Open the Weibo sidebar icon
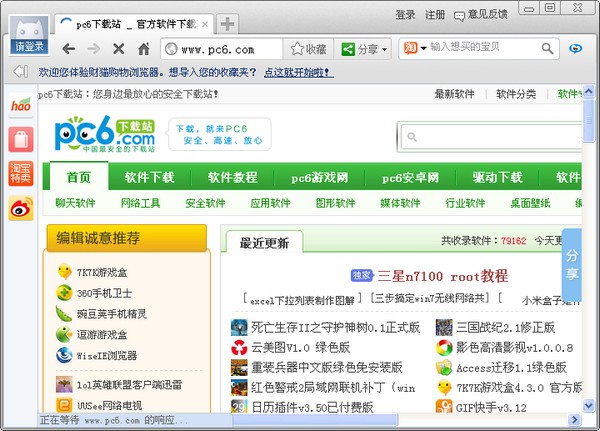 coord(21,208)
